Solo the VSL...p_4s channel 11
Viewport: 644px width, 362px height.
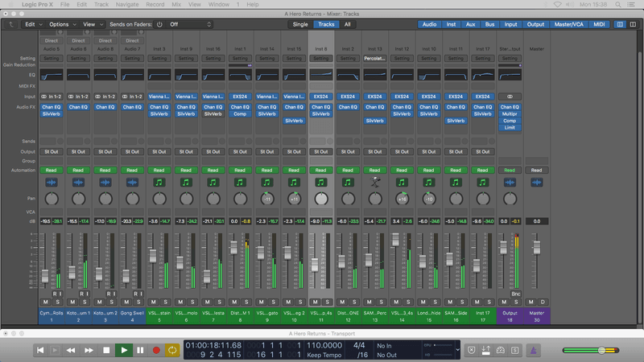tap(328, 302)
